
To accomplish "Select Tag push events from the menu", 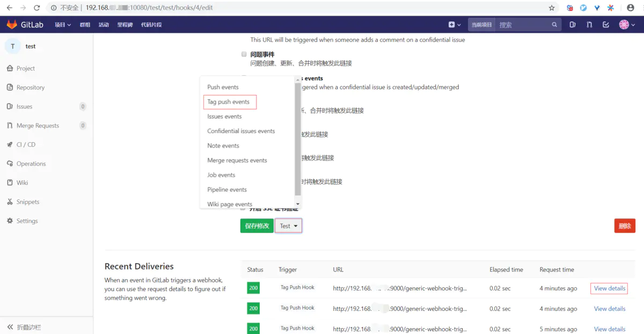I will (229, 101).
